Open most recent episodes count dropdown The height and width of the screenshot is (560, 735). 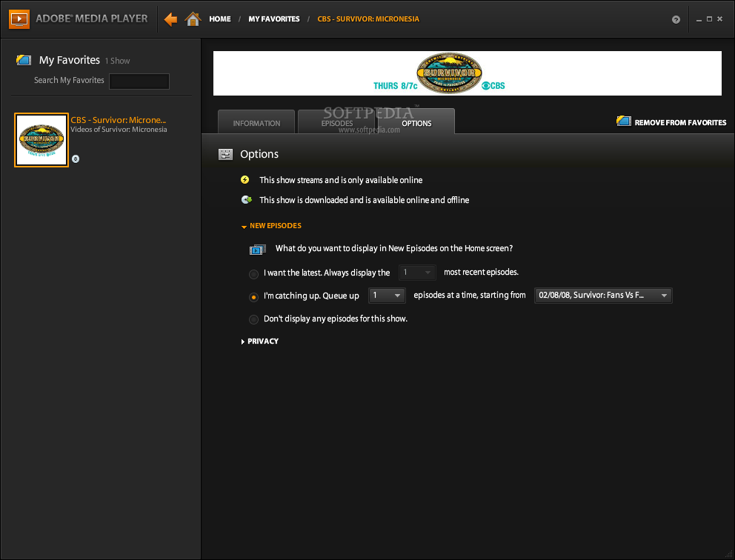pos(417,273)
